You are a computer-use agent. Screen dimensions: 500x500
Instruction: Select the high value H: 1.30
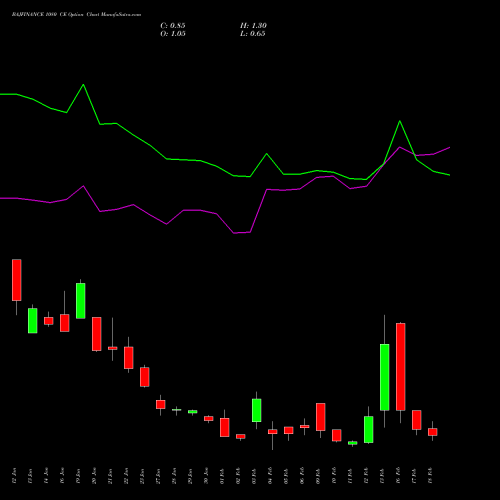(x=253, y=26)
